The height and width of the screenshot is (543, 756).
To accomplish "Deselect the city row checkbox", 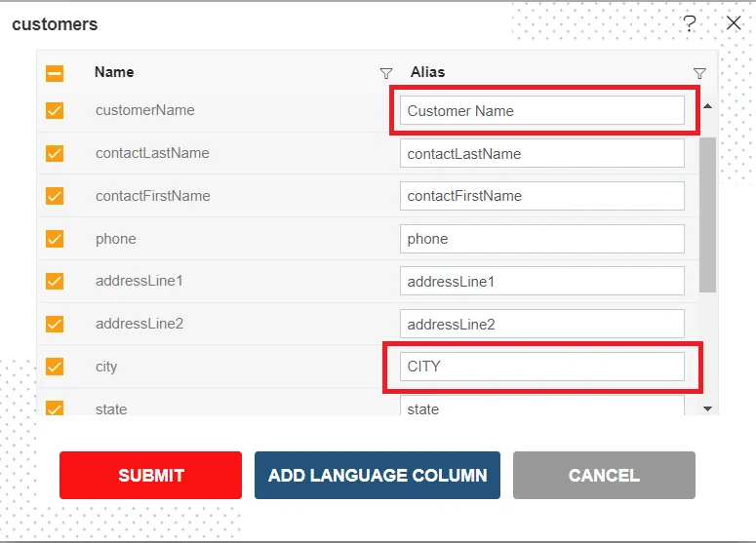I will 55,367.
